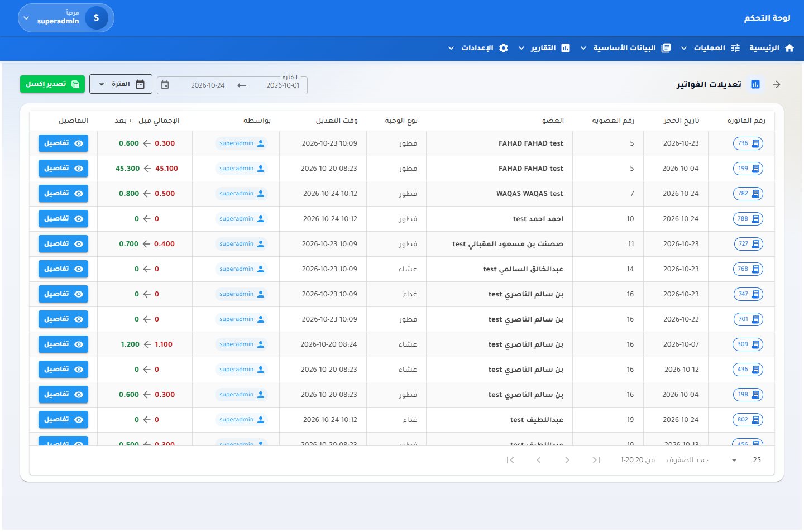The width and height of the screenshot is (804, 532).
Task: Change rows per page dropdown showing 25
Action: [746, 460]
